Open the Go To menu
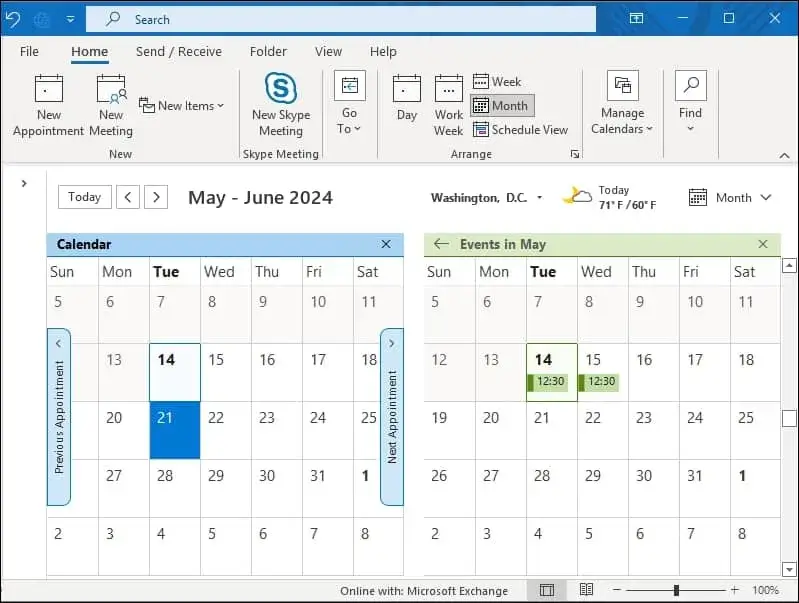Image resolution: width=799 pixels, height=603 pixels. [349, 103]
